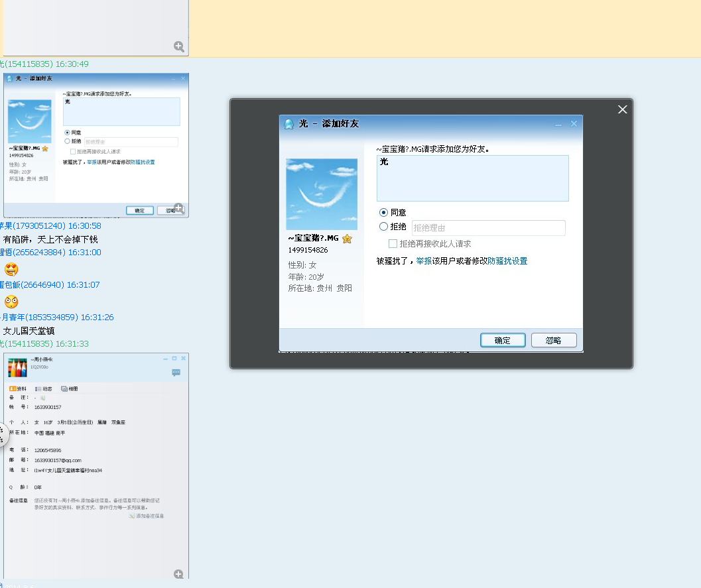Click the chat bubble icon in profile card thumbnail
The height and width of the screenshot is (588, 701).
pyautogui.click(x=176, y=373)
